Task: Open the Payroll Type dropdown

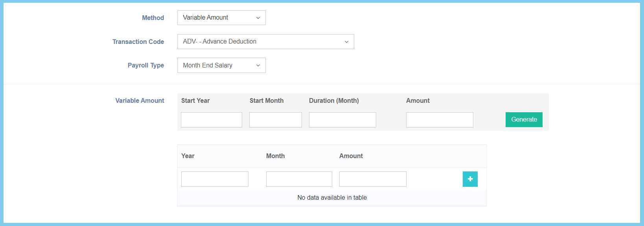Action: (x=221, y=65)
